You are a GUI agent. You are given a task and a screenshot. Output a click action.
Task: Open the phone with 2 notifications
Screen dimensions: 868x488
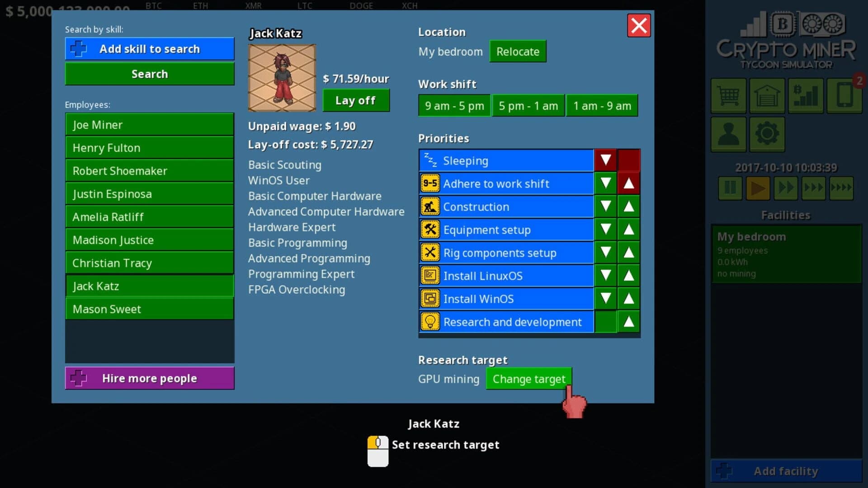pyautogui.click(x=844, y=96)
